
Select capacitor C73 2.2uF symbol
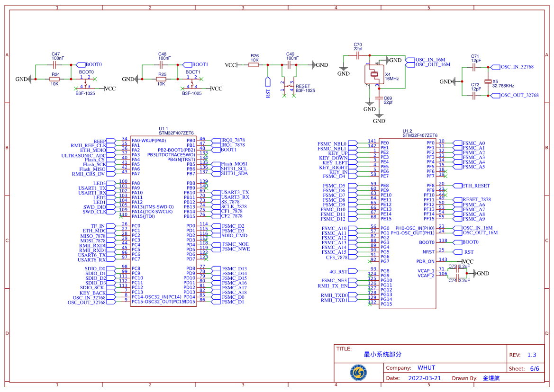[x=457, y=269]
